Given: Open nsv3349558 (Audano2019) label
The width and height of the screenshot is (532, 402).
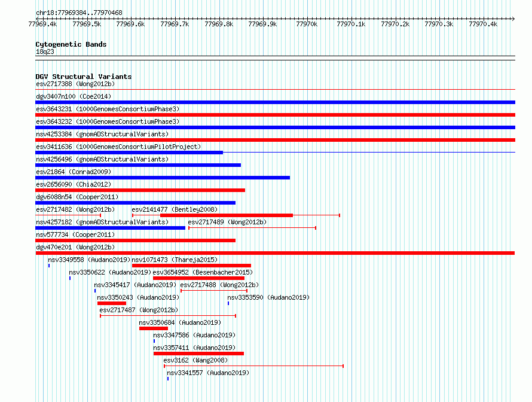Looking at the screenshot, I should pyautogui.click(x=89, y=260).
